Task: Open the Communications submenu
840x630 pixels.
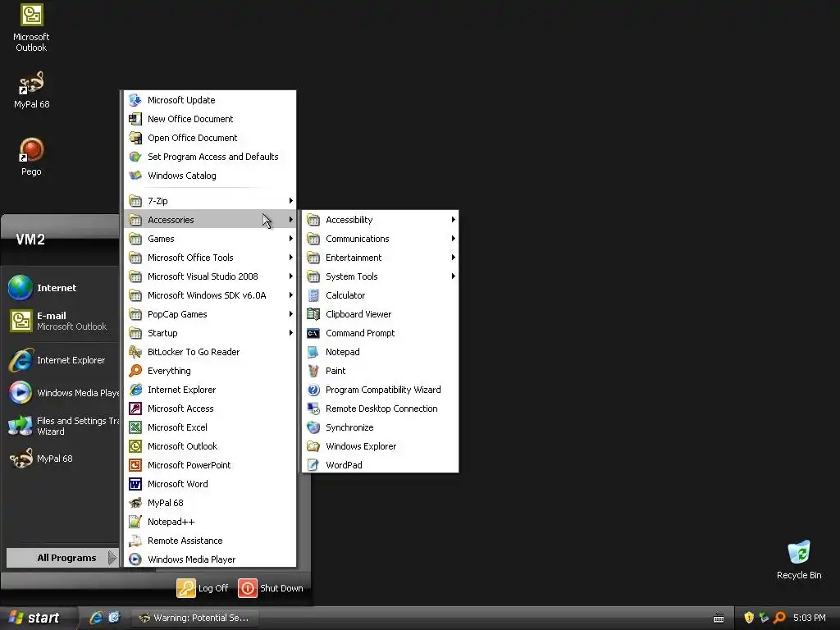Action: click(x=380, y=239)
